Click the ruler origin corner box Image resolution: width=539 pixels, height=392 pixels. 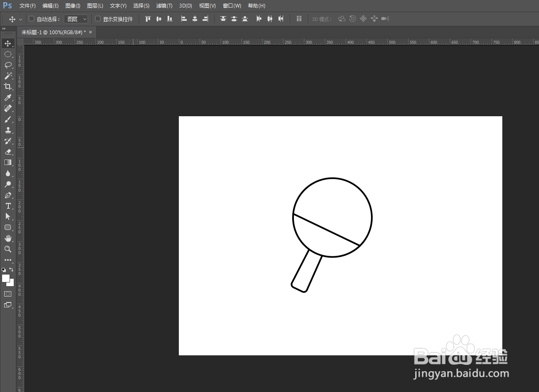pyautogui.click(x=20, y=42)
